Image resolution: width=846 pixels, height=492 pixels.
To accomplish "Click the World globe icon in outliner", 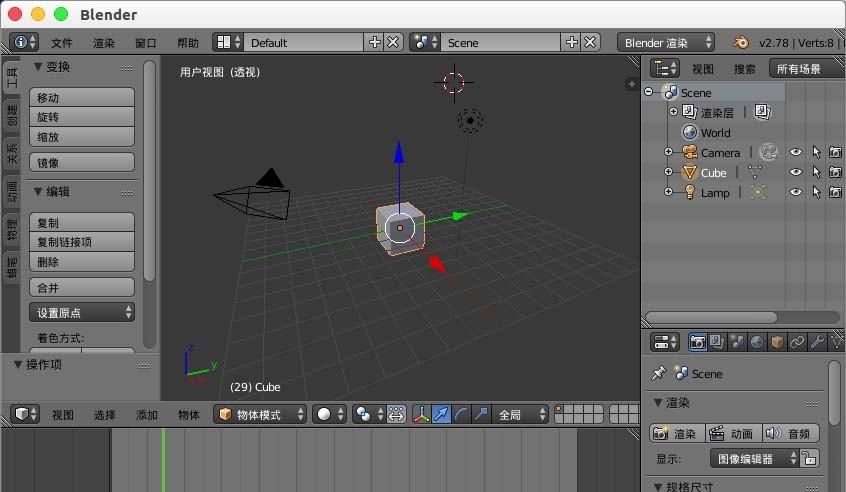I will coord(690,132).
